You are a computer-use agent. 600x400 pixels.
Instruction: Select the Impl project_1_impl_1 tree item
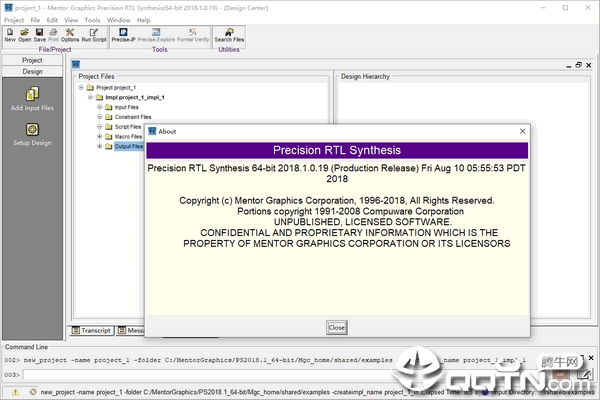pyautogui.click(x=135, y=97)
